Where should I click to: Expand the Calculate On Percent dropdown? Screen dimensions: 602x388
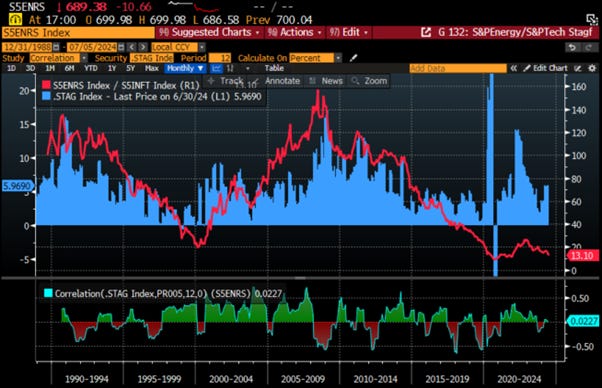pos(338,58)
